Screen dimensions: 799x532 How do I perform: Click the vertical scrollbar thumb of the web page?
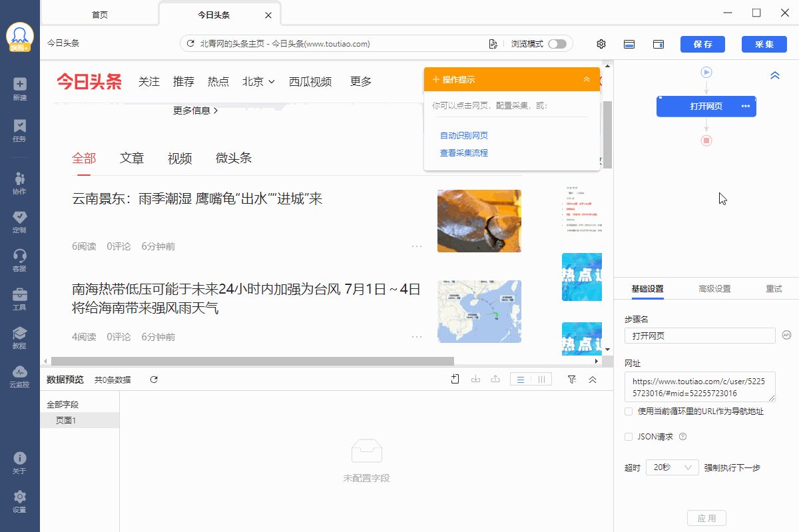pos(607,134)
